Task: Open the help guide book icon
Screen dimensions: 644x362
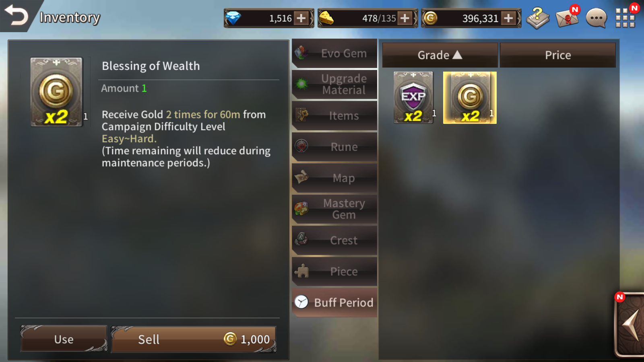Action: tap(538, 19)
